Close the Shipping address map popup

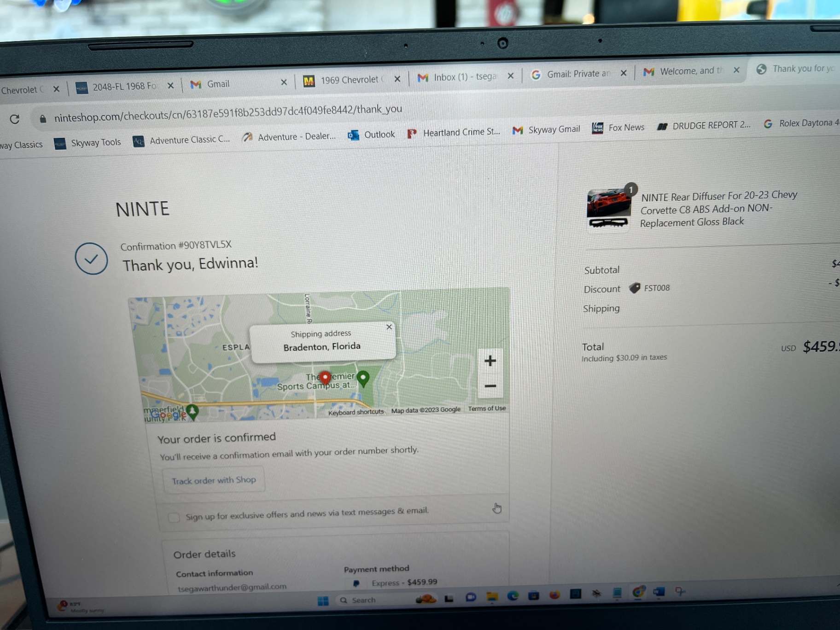[x=389, y=327]
